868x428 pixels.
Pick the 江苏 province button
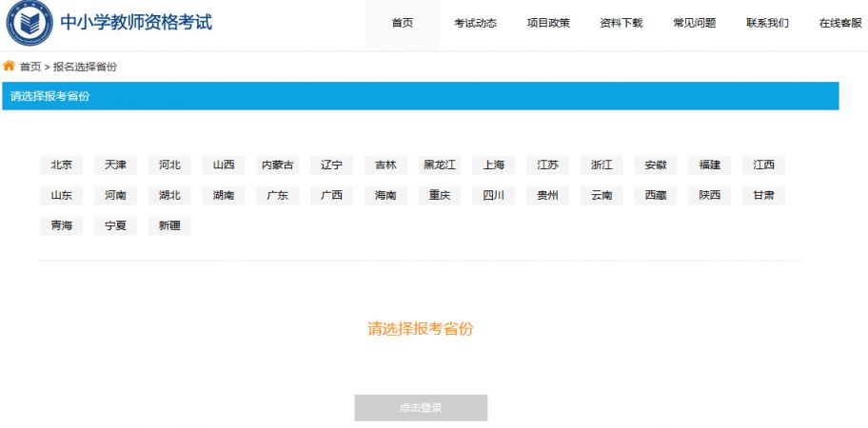(x=547, y=165)
